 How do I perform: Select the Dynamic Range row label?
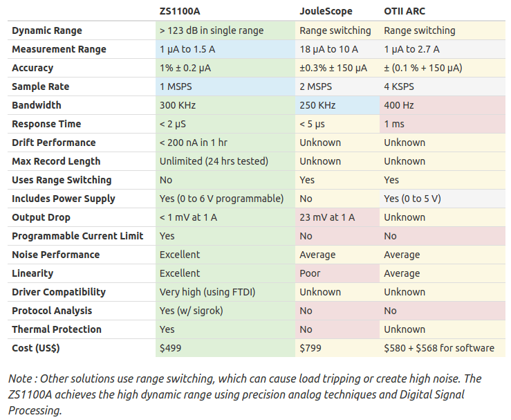pos(47,30)
